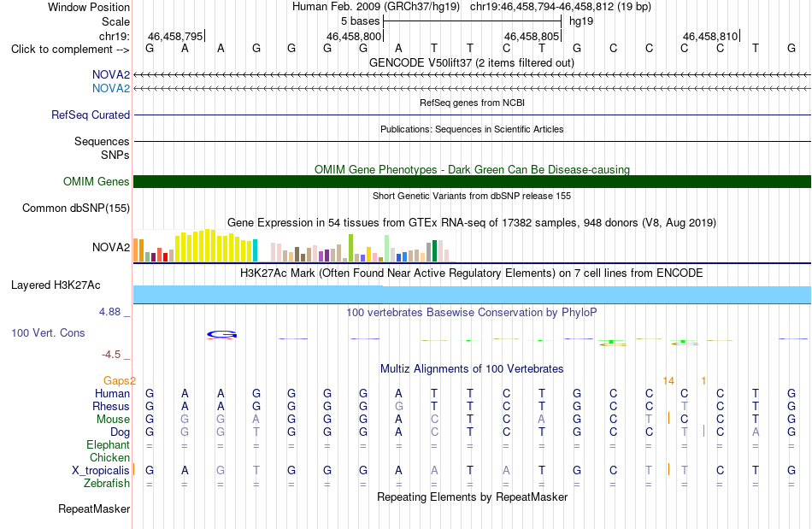This screenshot has width=812, height=529.
Task: Open the Layered H3K27Ac track label
Action: [56, 285]
